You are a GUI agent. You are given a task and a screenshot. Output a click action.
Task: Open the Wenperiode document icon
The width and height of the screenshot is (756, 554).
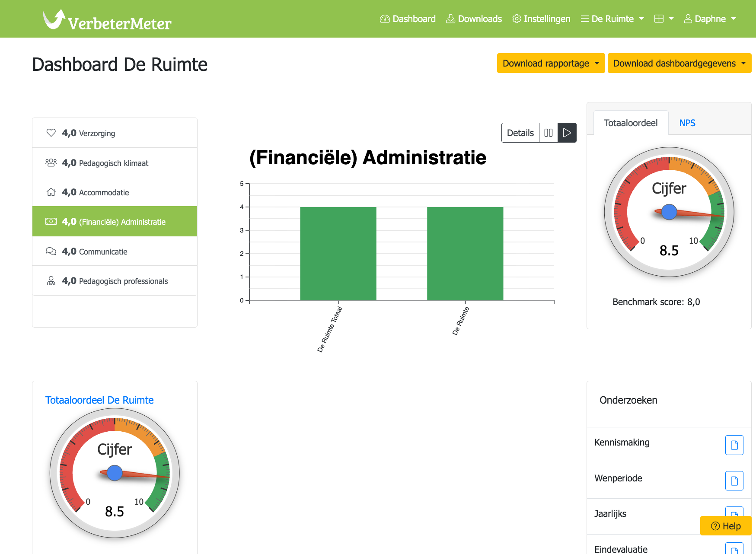coord(734,481)
